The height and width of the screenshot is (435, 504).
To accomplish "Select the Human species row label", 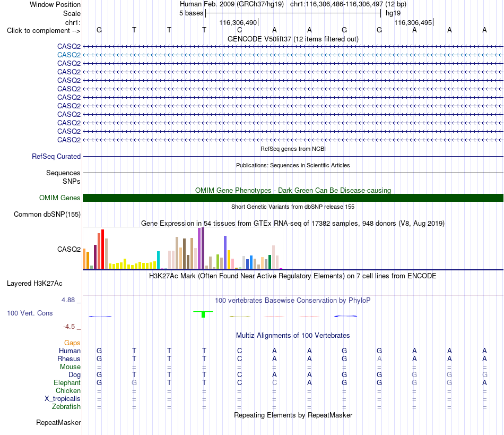I will [x=69, y=351].
